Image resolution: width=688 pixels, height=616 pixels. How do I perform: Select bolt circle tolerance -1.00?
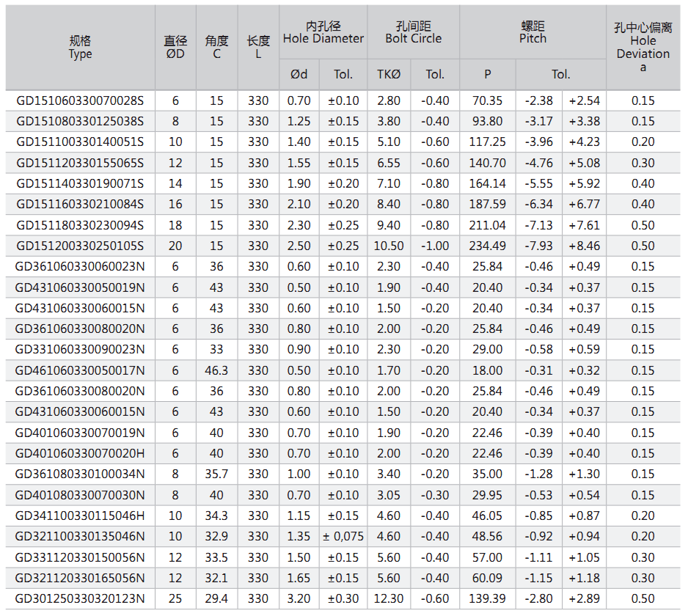click(435, 246)
